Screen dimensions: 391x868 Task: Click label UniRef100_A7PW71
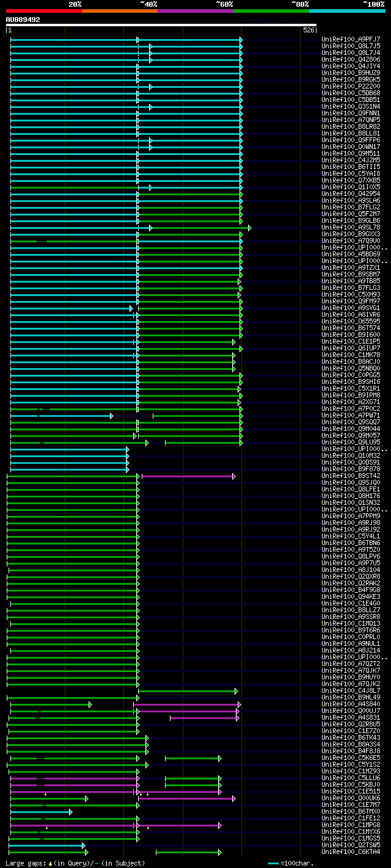(351, 416)
